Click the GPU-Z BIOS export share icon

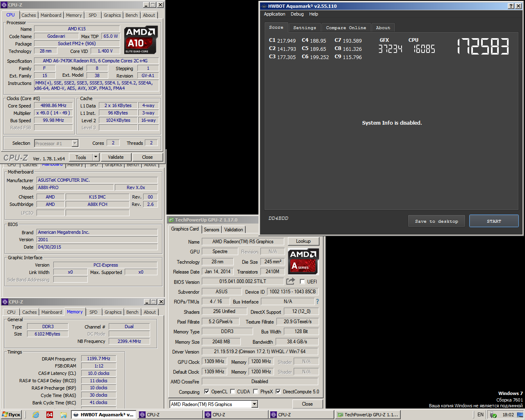[290, 281]
